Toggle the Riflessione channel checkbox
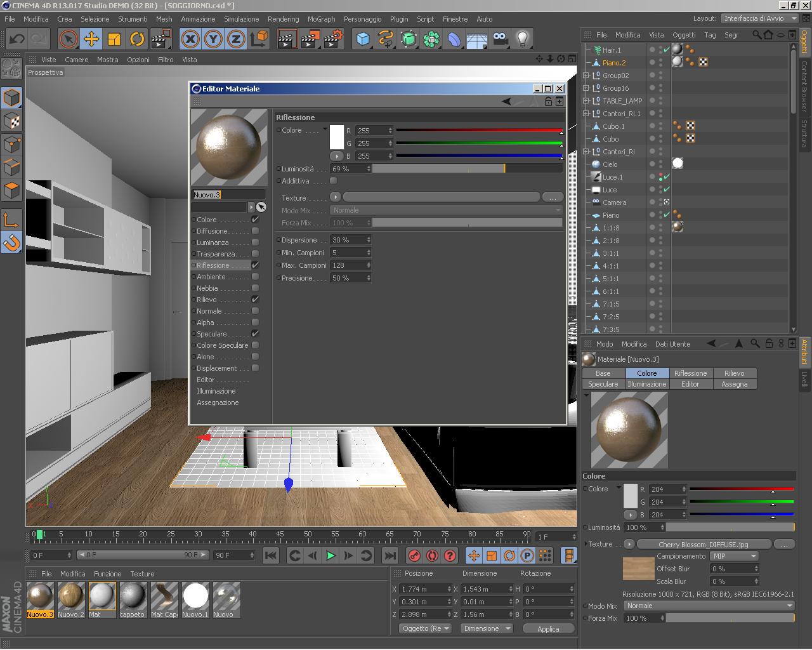This screenshot has height=650, width=812. pyautogui.click(x=255, y=265)
